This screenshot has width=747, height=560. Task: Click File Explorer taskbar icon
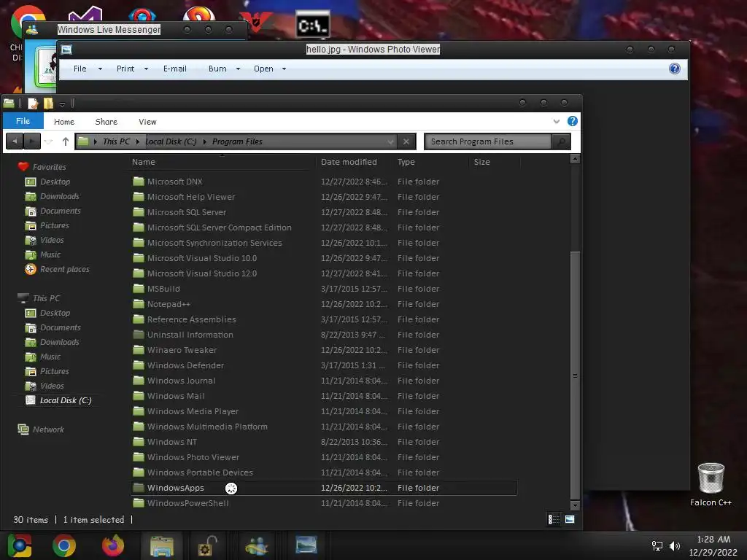tap(161, 545)
